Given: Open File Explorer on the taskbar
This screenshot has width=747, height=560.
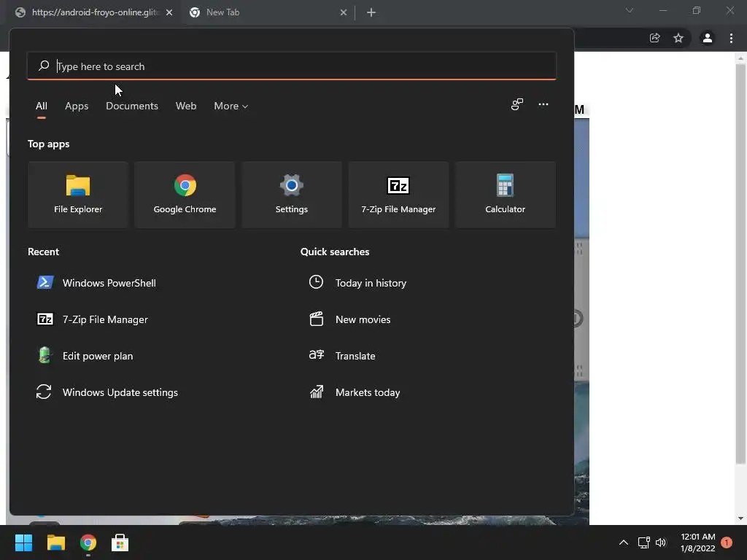Looking at the screenshot, I should tap(55, 542).
